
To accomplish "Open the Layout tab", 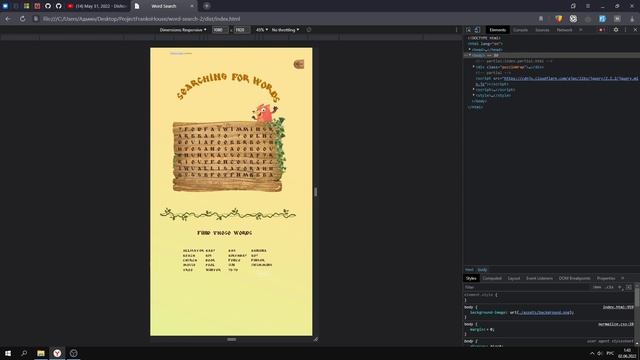I will coord(514,278).
